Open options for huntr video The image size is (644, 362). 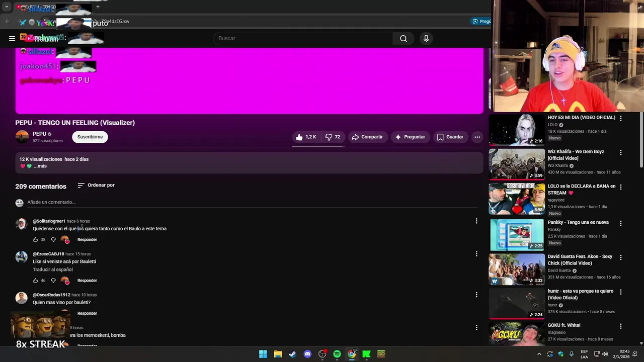[620, 292]
